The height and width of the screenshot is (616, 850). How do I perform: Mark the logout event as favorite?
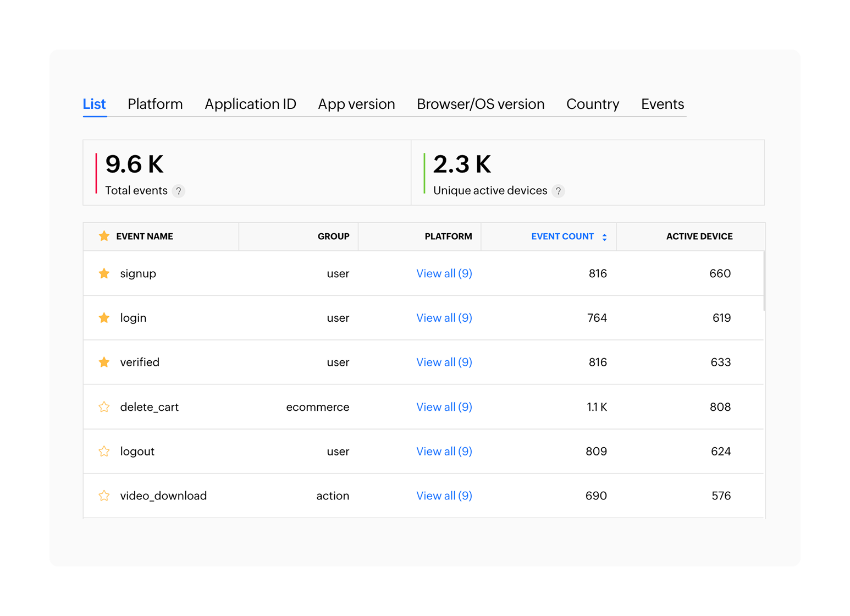(x=104, y=452)
